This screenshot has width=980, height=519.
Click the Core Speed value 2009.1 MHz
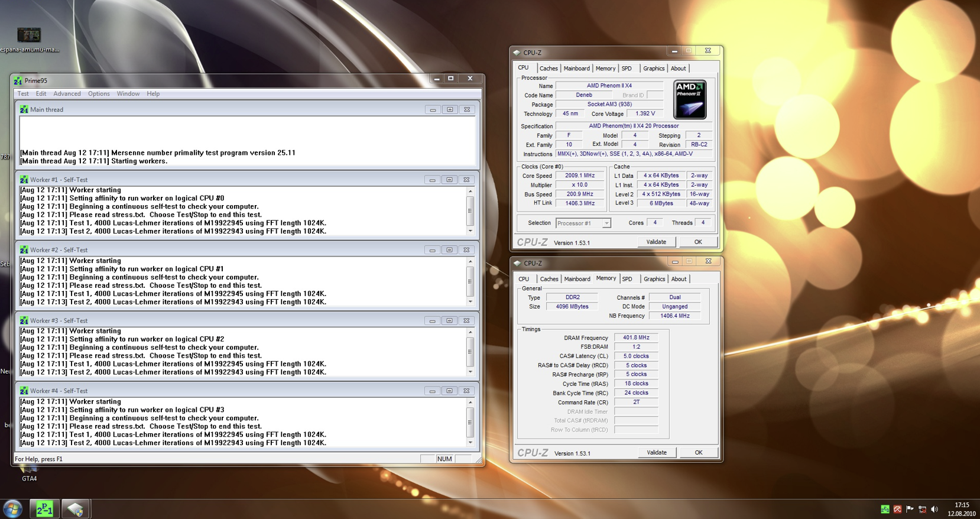[580, 176]
